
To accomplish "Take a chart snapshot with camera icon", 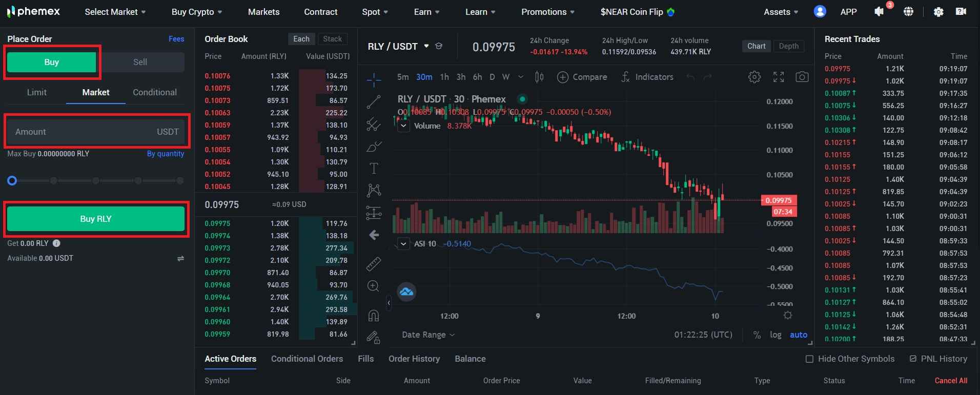I will click(802, 77).
